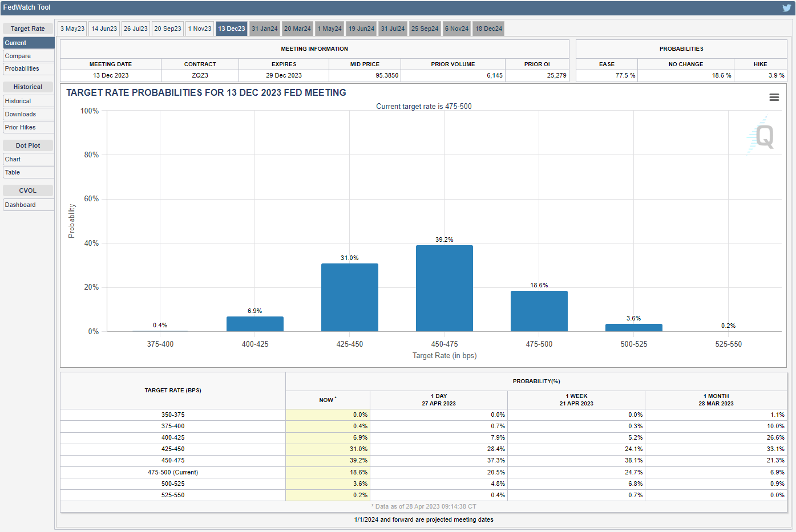Switch to the 25 Sep24 meeting tab
Screen dimensions: 796x532
pyautogui.click(x=425, y=29)
